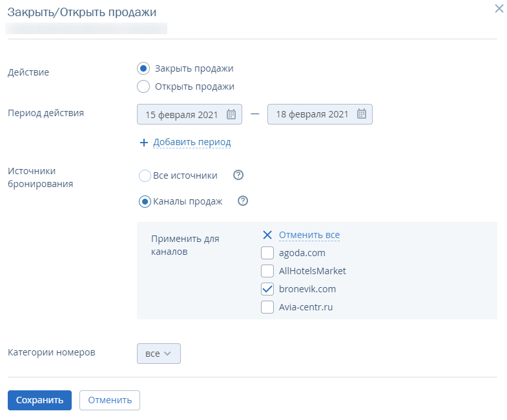507x420 pixels.
Task: Click the end date field 18 февраля 2021
Action: (320, 114)
